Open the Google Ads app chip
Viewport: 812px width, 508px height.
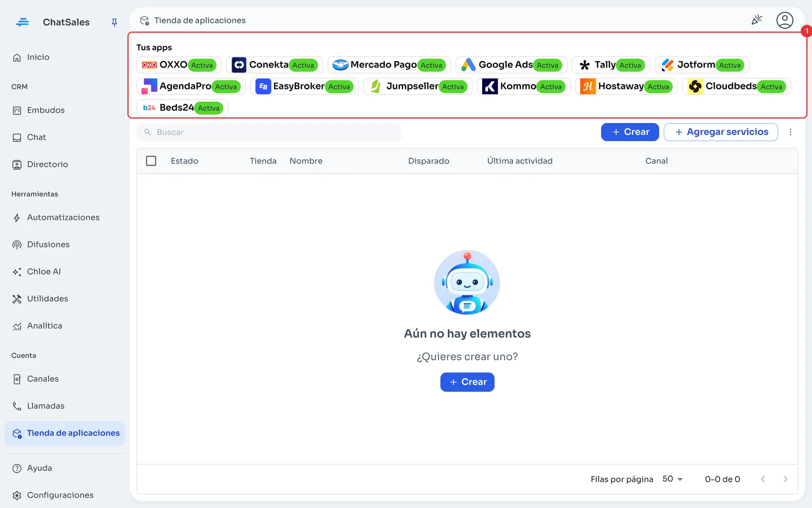512,65
